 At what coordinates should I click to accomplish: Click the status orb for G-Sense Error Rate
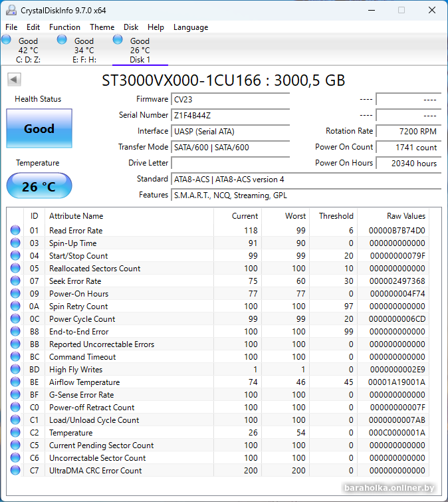click(15, 394)
